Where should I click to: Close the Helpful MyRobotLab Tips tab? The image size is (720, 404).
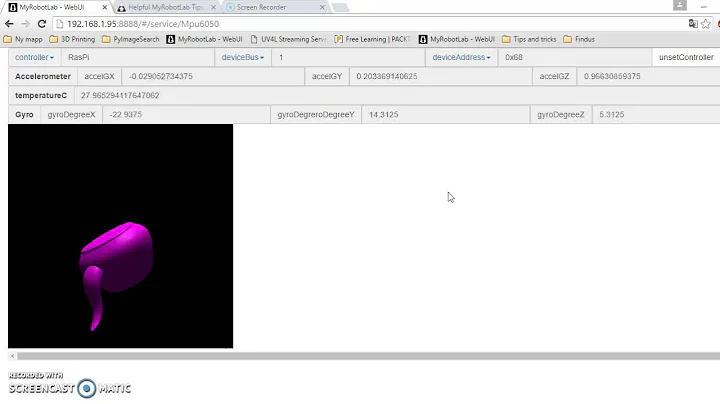pos(214,7)
